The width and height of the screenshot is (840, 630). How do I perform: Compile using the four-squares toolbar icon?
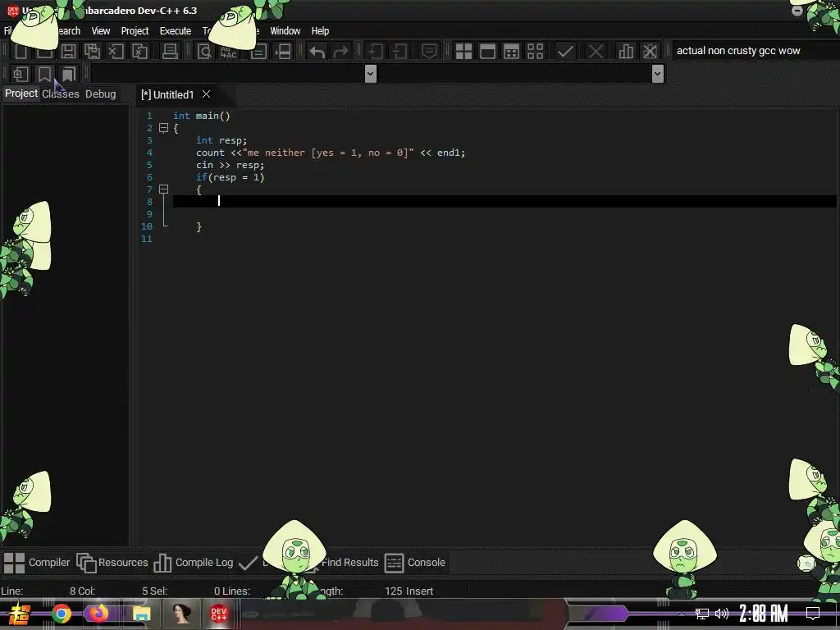coord(463,52)
